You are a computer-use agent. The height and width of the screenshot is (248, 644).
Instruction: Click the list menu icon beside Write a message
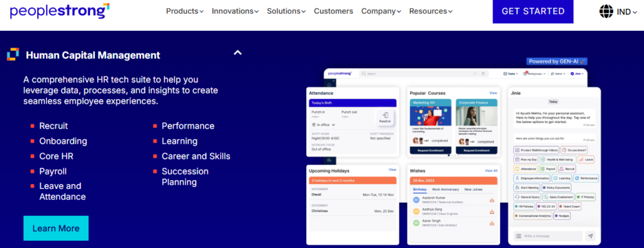pos(518,236)
